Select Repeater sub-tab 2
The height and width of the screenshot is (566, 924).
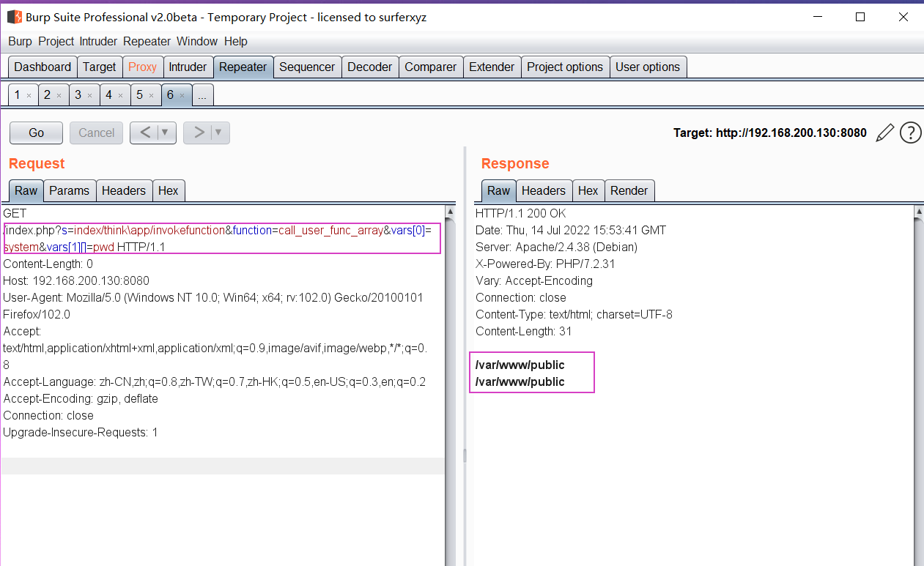pos(48,94)
